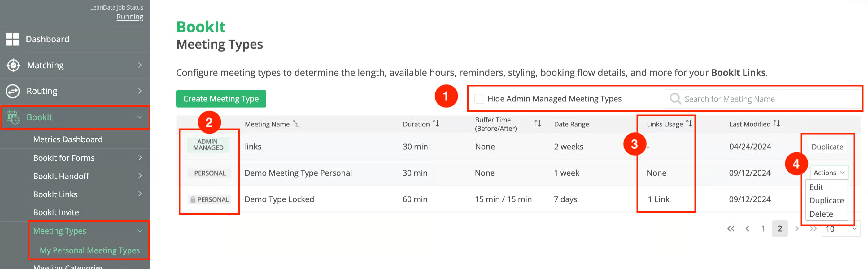Click the '1 week' date range cell
The image size is (868, 269).
566,173
